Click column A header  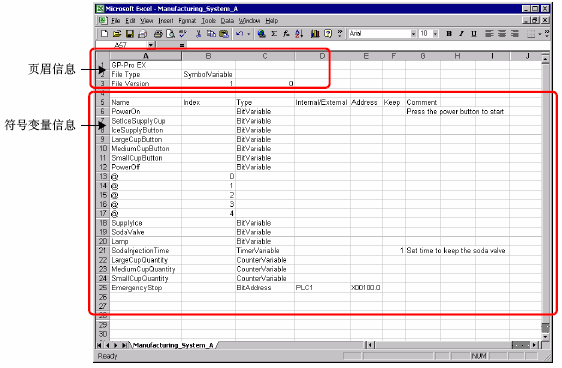click(x=146, y=56)
